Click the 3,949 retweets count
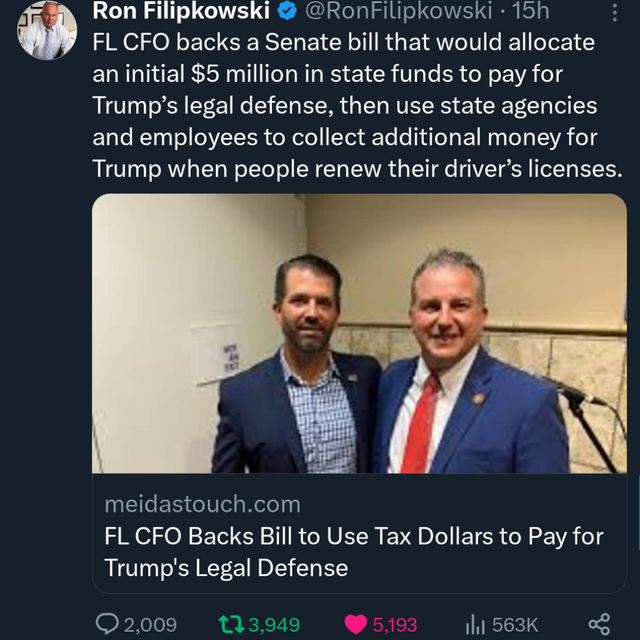The image size is (640, 640). pyautogui.click(x=274, y=623)
